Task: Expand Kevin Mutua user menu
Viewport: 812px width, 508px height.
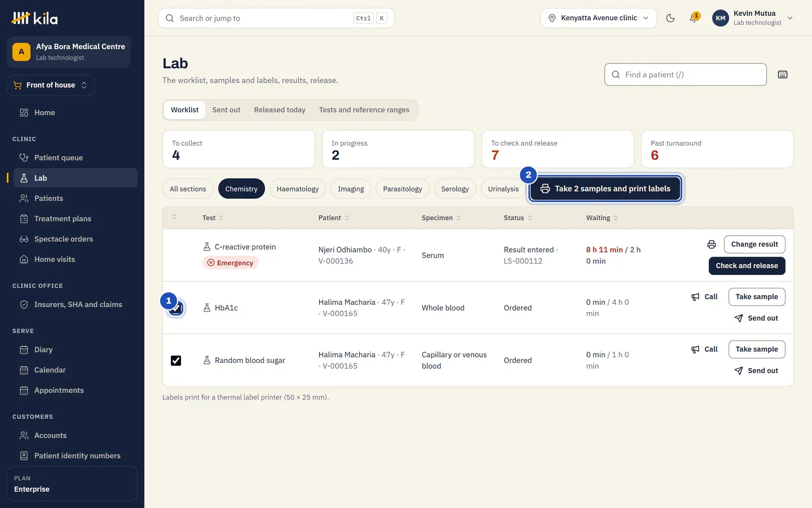Action: 752,18
